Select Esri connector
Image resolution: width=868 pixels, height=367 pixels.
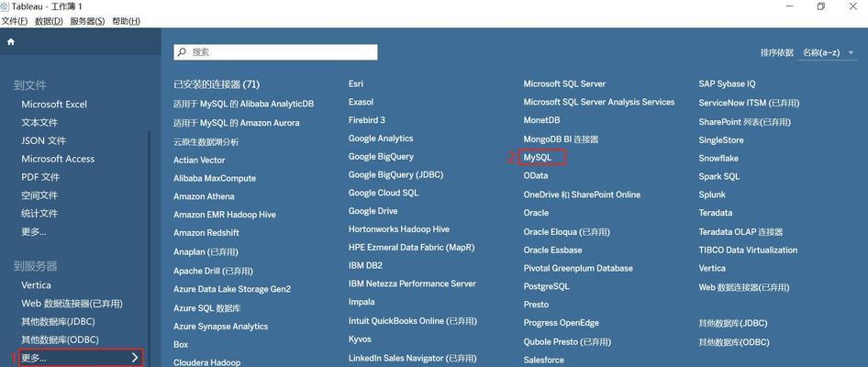356,83
